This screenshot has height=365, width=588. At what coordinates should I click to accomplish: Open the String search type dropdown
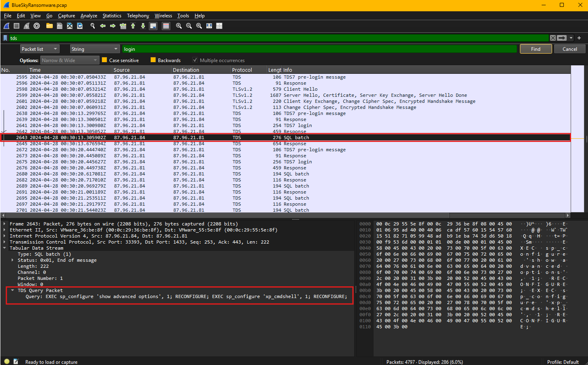click(95, 49)
